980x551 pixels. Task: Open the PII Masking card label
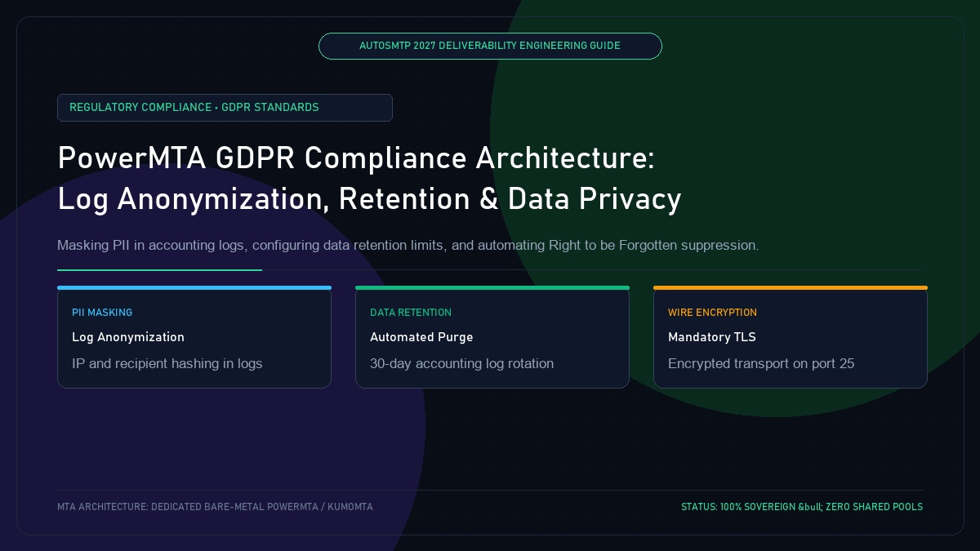[x=102, y=313]
